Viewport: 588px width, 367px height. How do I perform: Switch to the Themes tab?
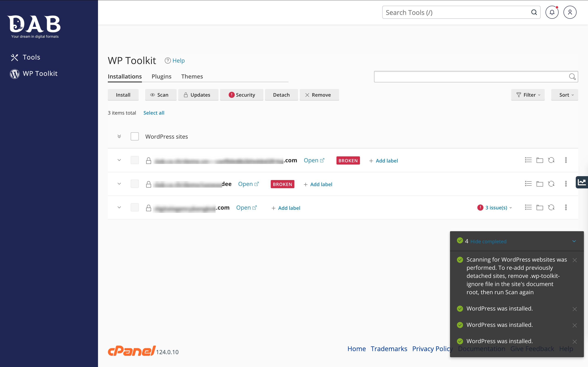coord(192,76)
